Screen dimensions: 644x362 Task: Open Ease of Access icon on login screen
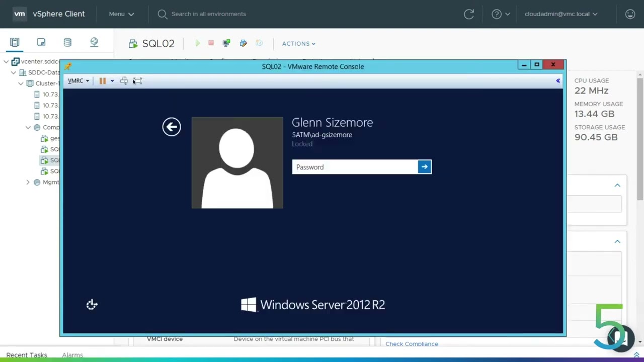pos(92,304)
